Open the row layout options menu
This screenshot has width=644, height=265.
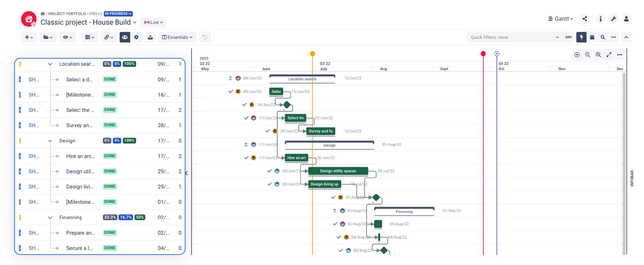pos(90,37)
